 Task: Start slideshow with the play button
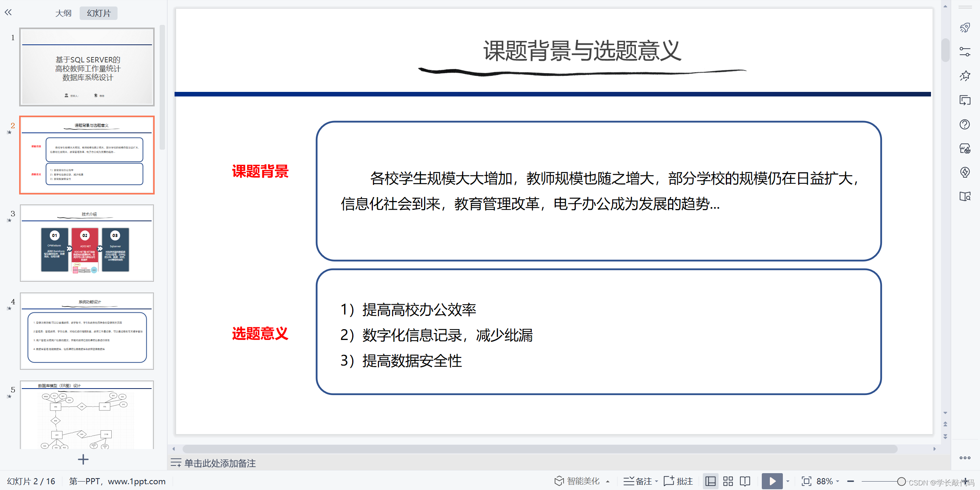pyautogui.click(x=772, y=481)
